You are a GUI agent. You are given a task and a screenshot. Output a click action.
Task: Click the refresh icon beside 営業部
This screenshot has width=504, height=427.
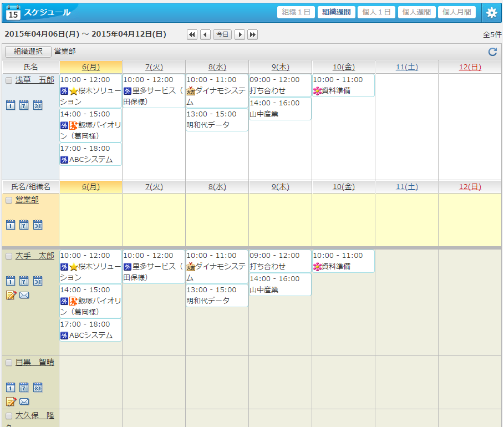pyautogui.click(x=492, y=52)
